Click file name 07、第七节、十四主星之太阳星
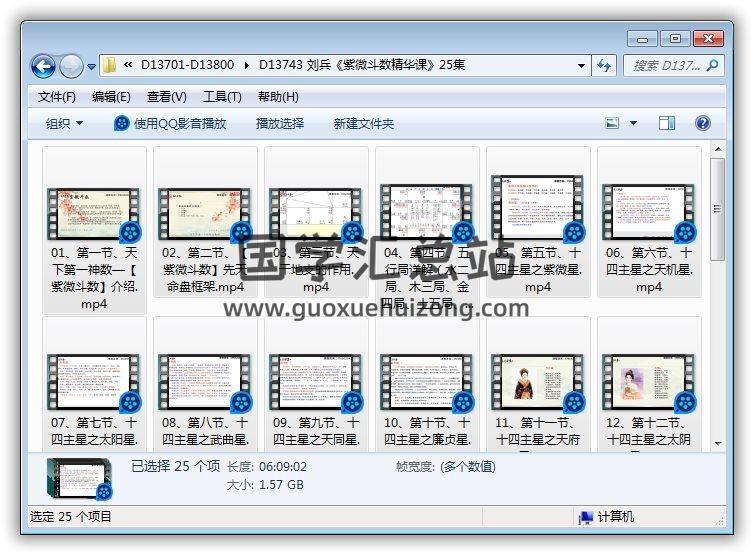 click(94, 431)
